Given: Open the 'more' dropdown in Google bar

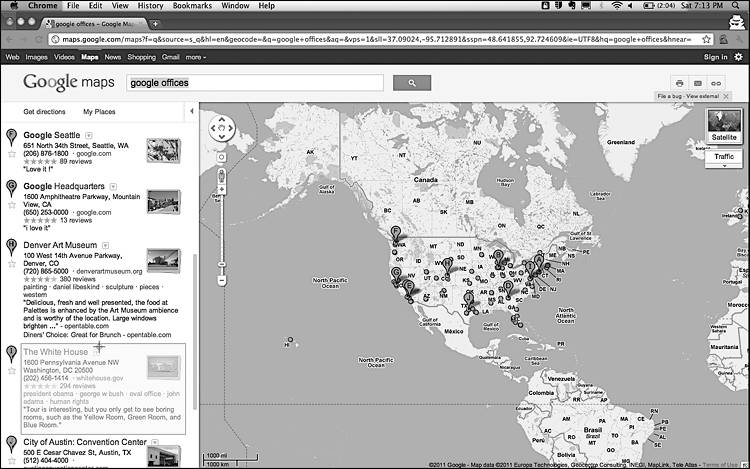Looking at the screenshot, I should click(x=196, y=57).
